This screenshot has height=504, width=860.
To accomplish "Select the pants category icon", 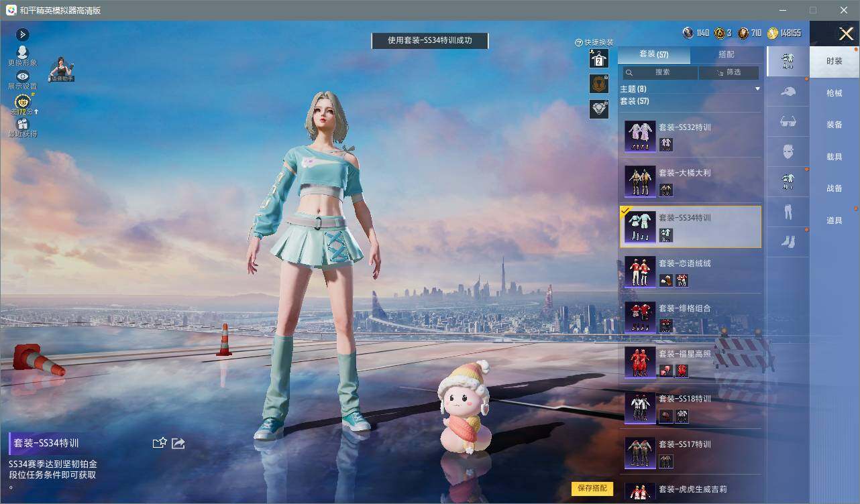I will pyautogui.click(x=788, y=212).
